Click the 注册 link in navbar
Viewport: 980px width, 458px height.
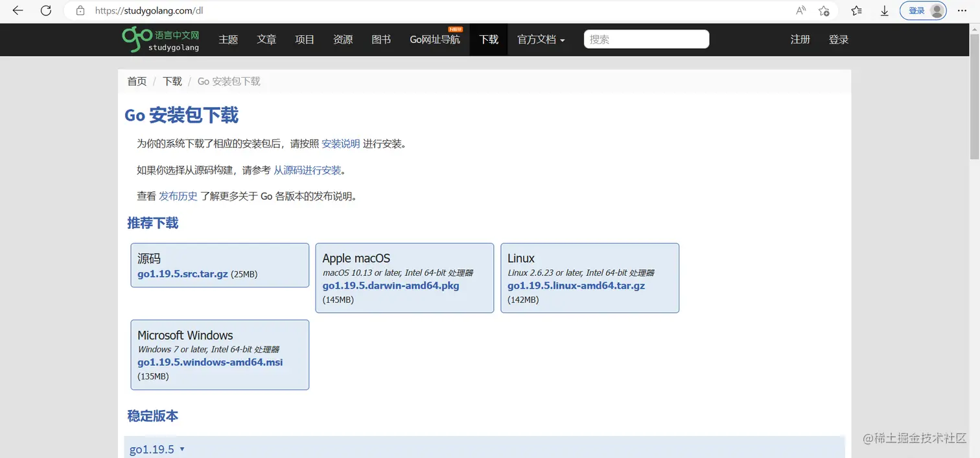(800, 40)
